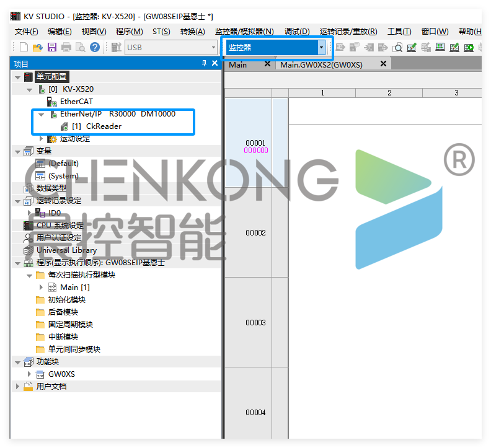The height and width of the screenshot is (448, 491).
Task: Click the magnifier search icon in right toolbar
Action: click(397, 48)
